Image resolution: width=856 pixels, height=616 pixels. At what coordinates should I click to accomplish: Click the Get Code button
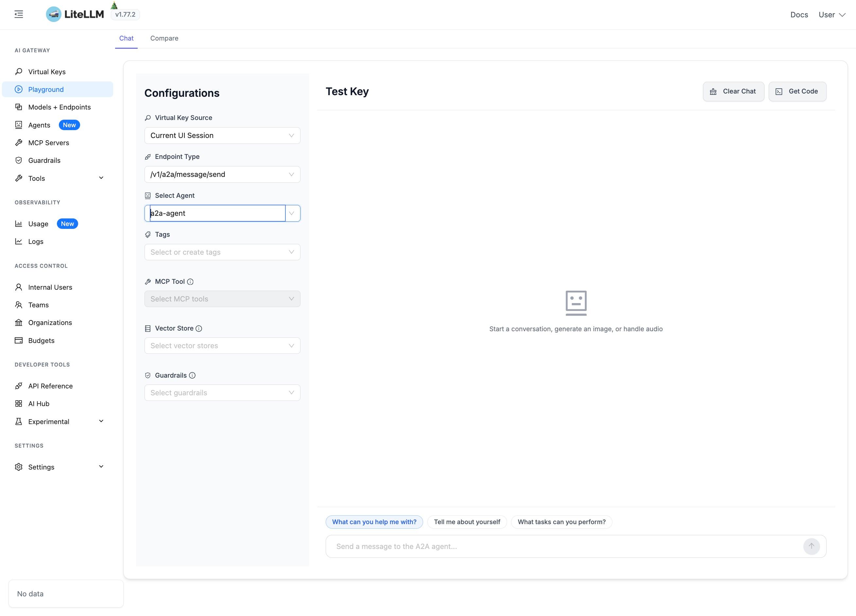point(797,91)
